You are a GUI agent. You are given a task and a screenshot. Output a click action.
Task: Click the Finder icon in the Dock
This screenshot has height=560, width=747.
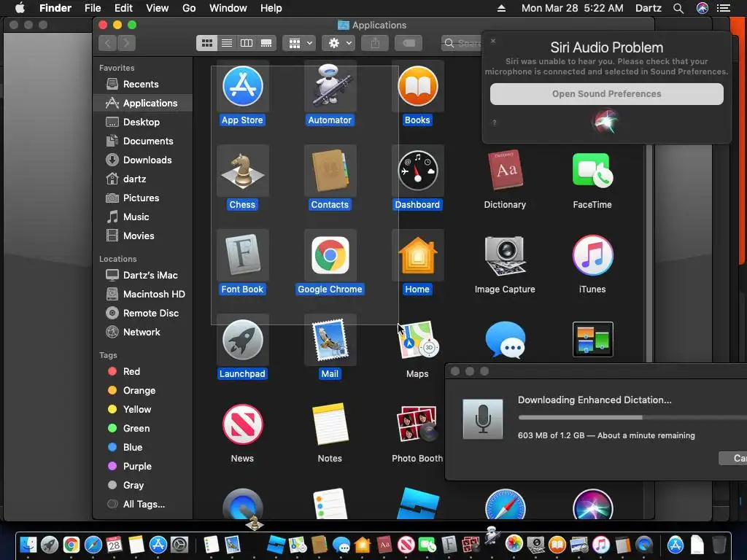click(28, 545)
